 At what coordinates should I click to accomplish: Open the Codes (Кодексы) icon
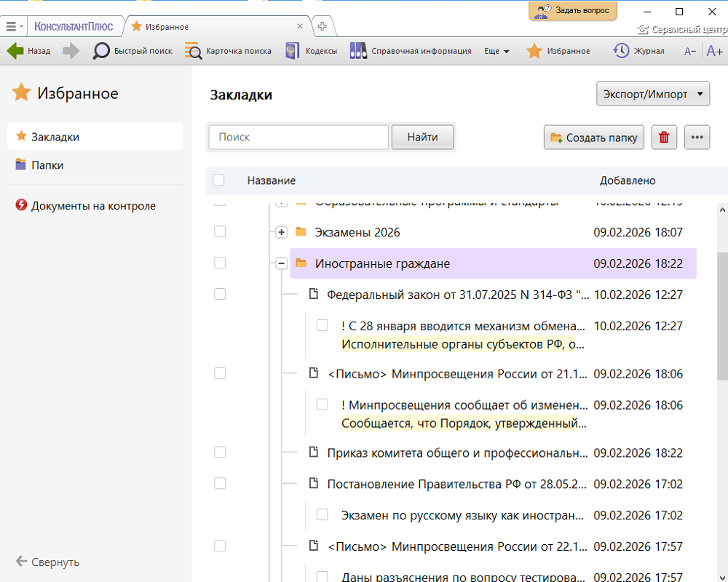pyautogui.click(x=292, y=51)
